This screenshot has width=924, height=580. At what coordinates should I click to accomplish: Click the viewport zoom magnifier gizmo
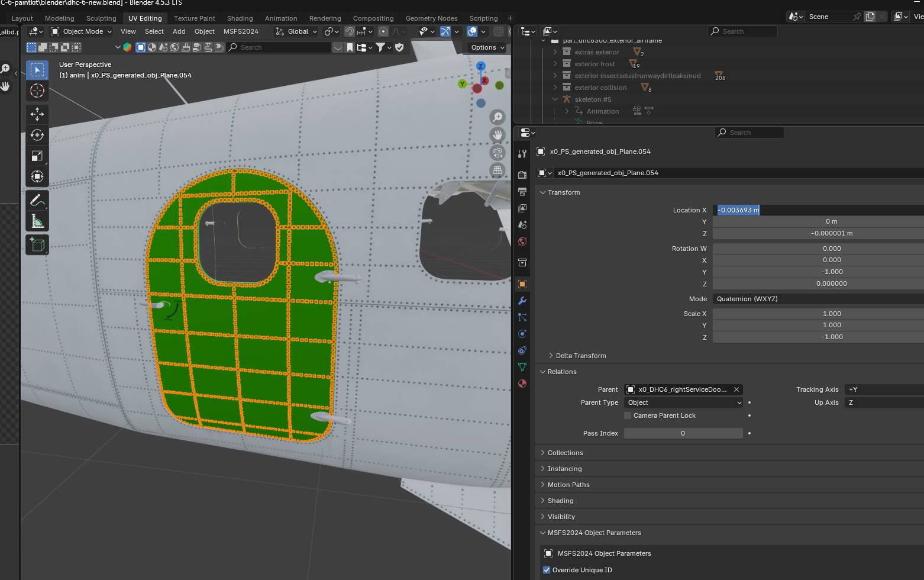[x=497, y=117]
